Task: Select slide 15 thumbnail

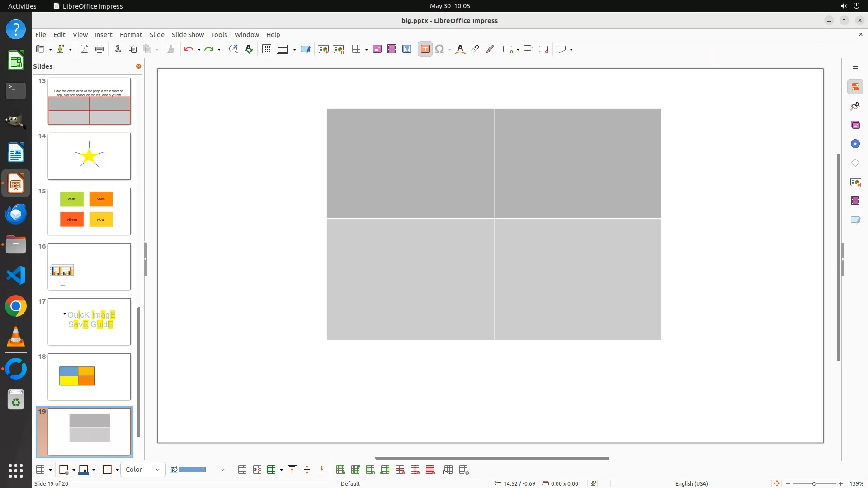Action: 89,211
